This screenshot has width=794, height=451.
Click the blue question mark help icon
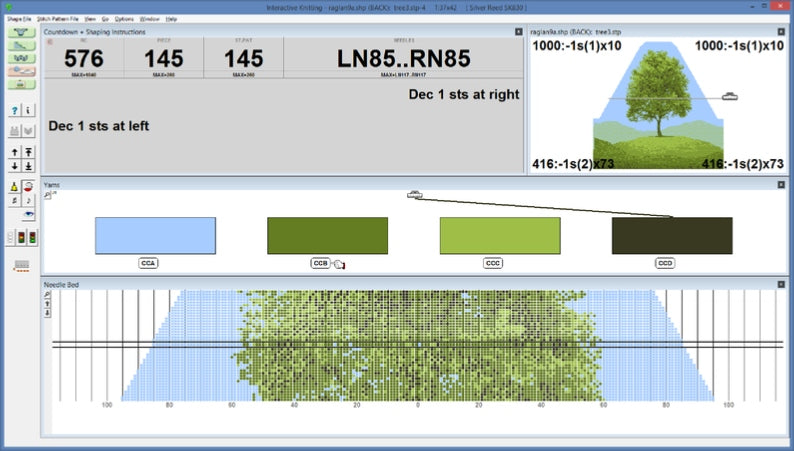tap(15, 110)
